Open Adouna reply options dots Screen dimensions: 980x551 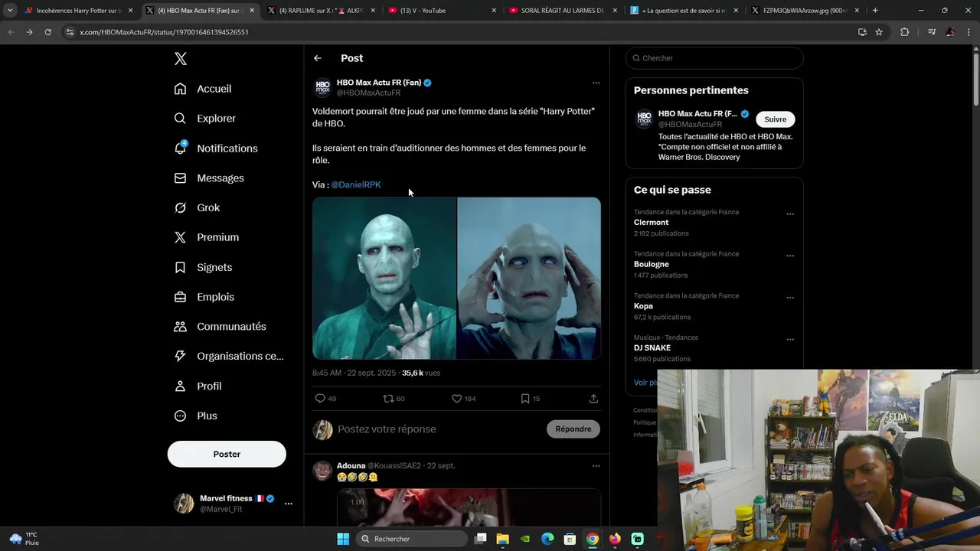596,466
